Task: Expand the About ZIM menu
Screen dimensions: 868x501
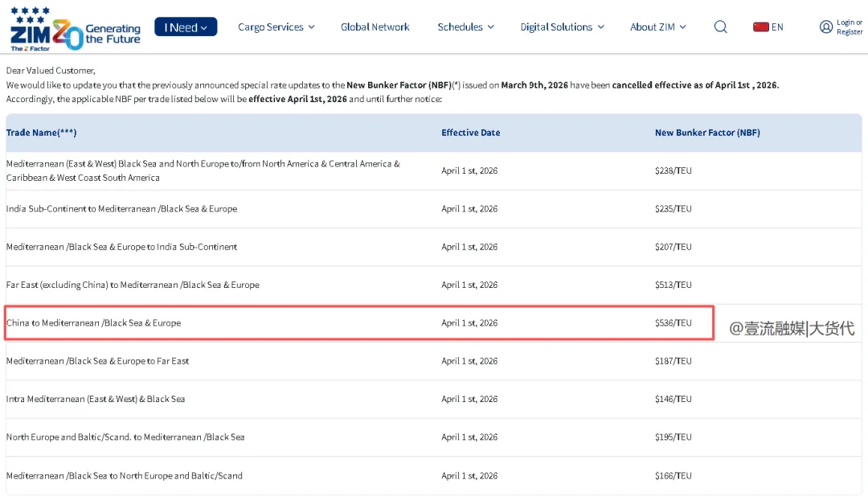Action: [x=657, y=27]
